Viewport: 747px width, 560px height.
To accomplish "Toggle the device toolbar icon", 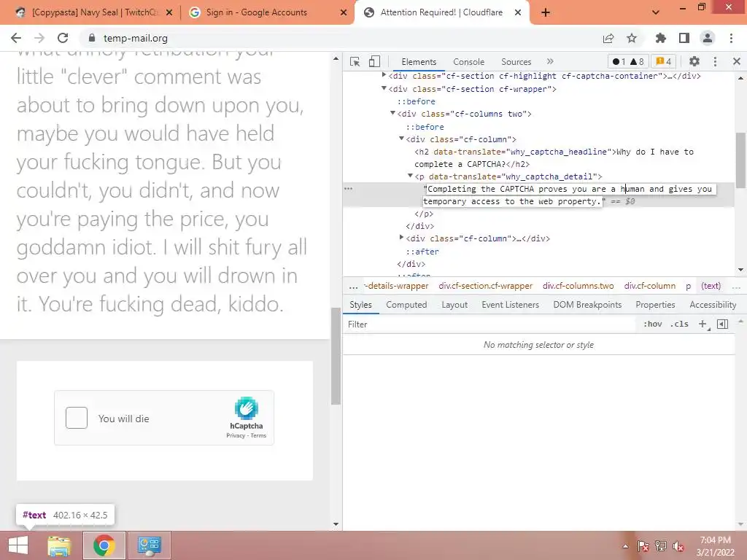I will click(374, 61).
